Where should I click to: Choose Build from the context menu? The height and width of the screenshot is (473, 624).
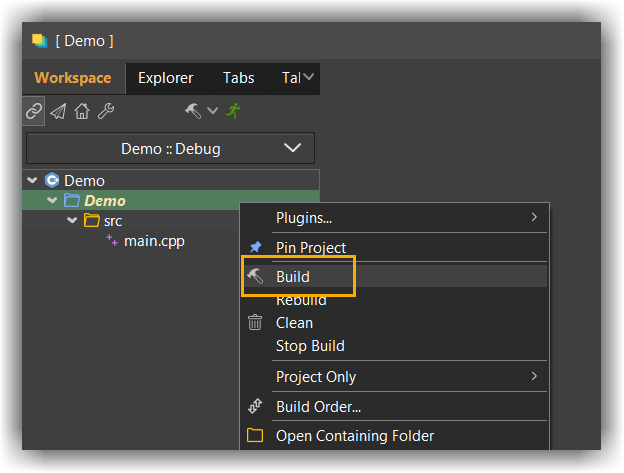tap(293, 277)
